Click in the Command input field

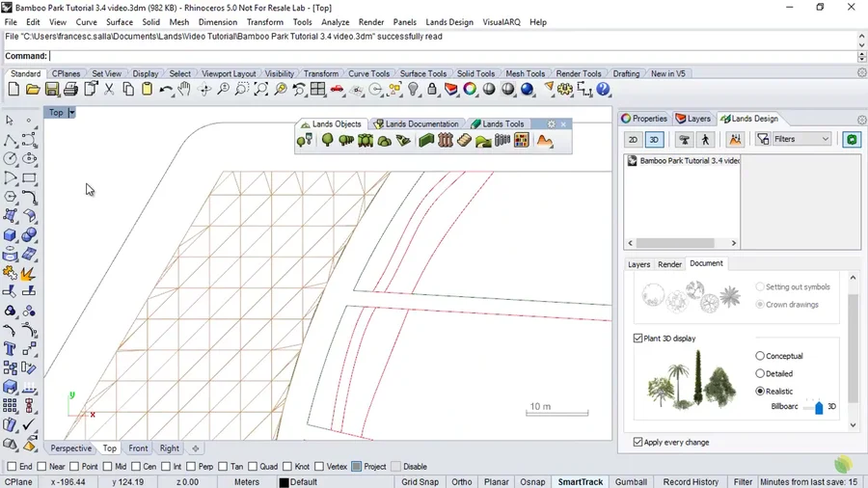coord(453,56)
